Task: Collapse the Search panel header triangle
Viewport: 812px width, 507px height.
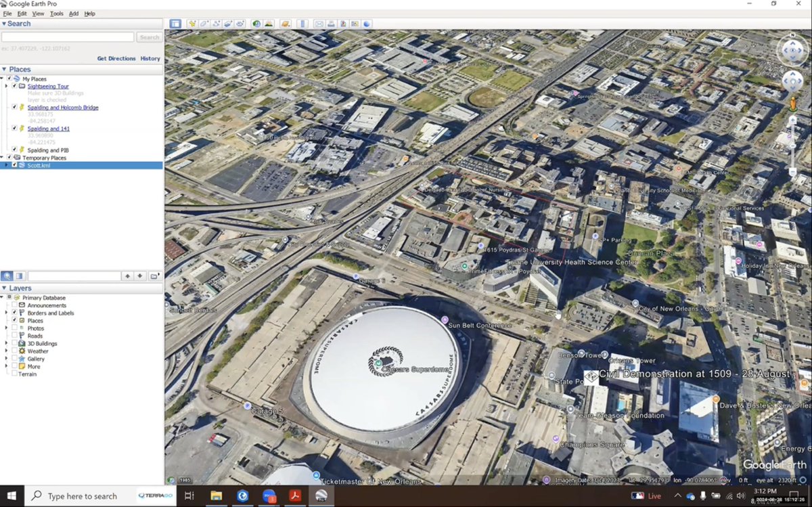Action: 3,24
